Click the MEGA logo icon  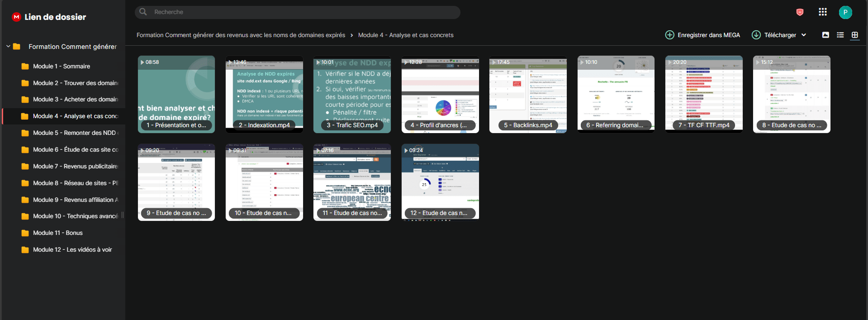click(x=17, y=17)
